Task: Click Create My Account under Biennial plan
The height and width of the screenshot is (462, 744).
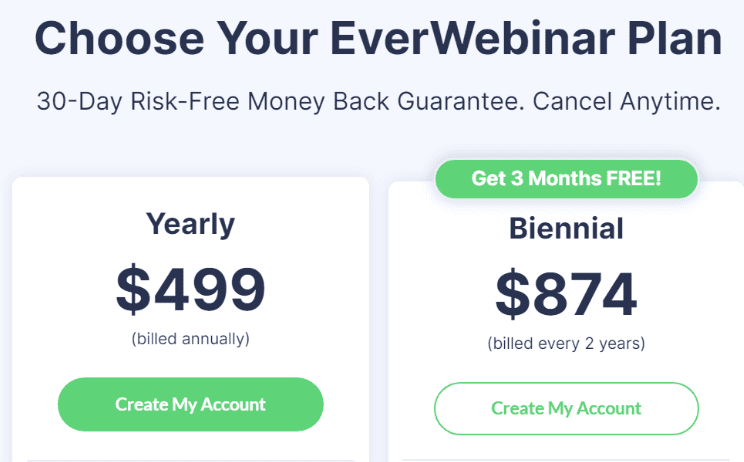Action: click(x=566, y=408)
